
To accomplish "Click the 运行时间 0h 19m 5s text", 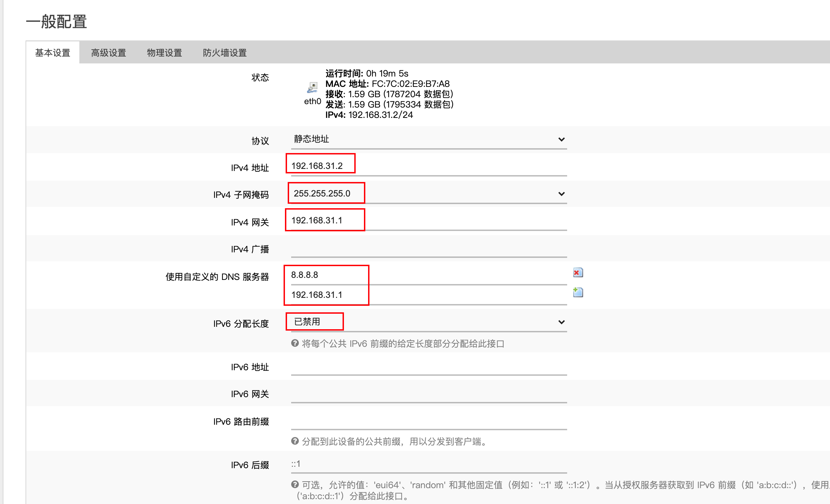I will pos(367,73).
